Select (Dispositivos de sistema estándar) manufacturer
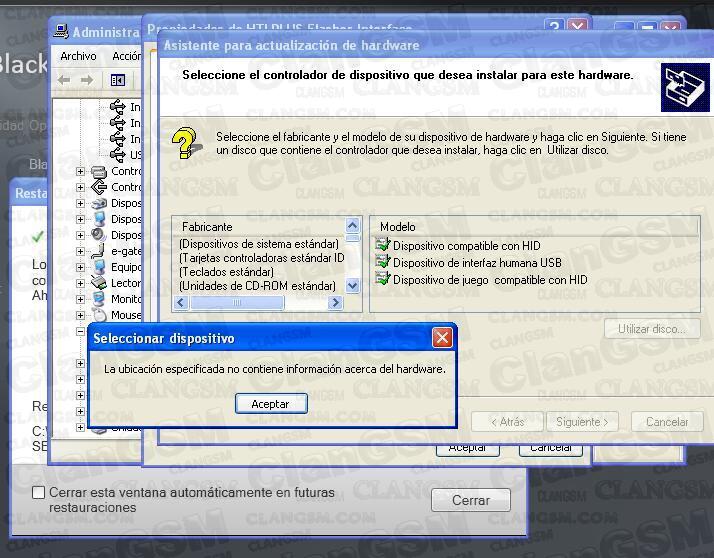714x558 pixels. [x=259, y=244]
